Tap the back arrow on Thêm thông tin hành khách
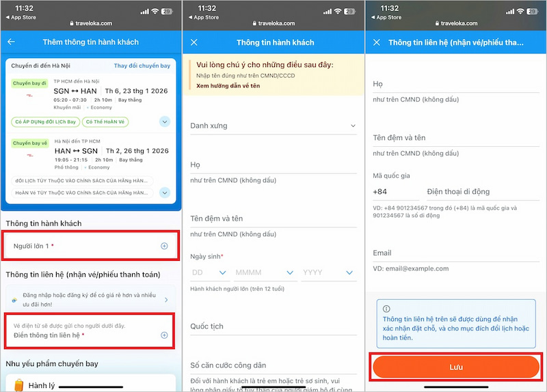 (11, 42)
